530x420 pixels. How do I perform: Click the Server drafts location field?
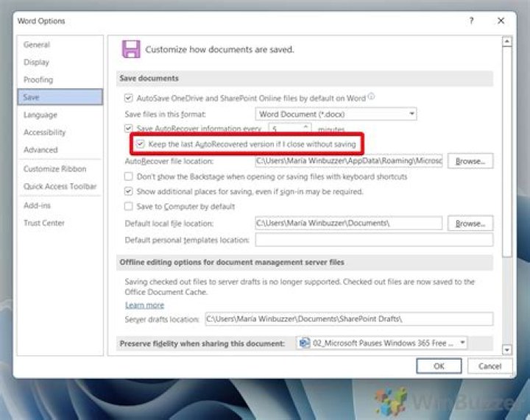click(349, 319)
